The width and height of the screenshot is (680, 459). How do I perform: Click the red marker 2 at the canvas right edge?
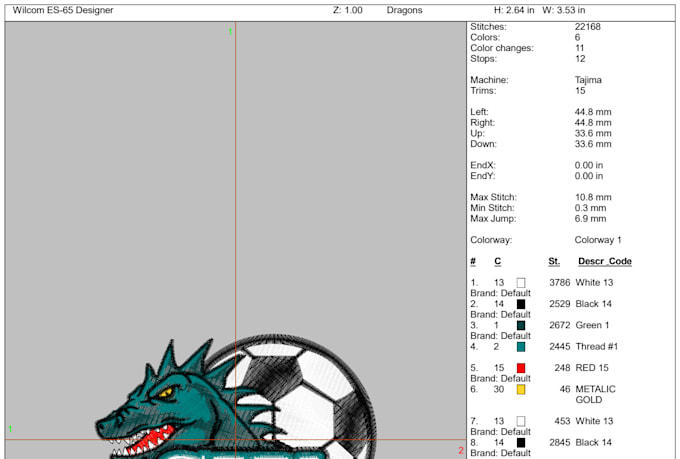(x=461, y=451)
